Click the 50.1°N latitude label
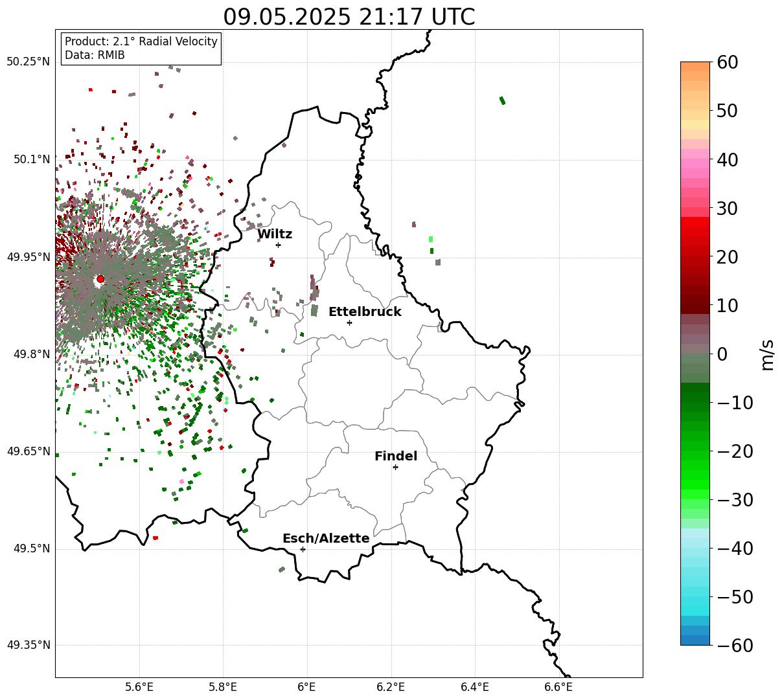The width and height of the screenshot is (782, 700). click(x=31, y=159)
